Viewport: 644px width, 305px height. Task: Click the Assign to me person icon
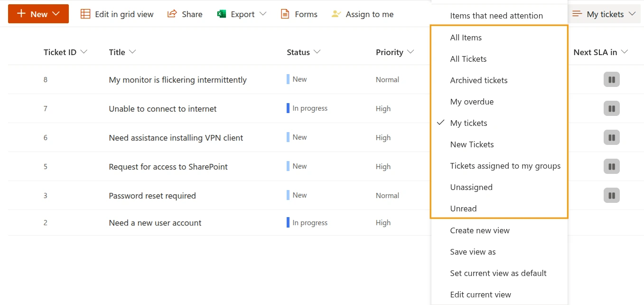(336, 14)
